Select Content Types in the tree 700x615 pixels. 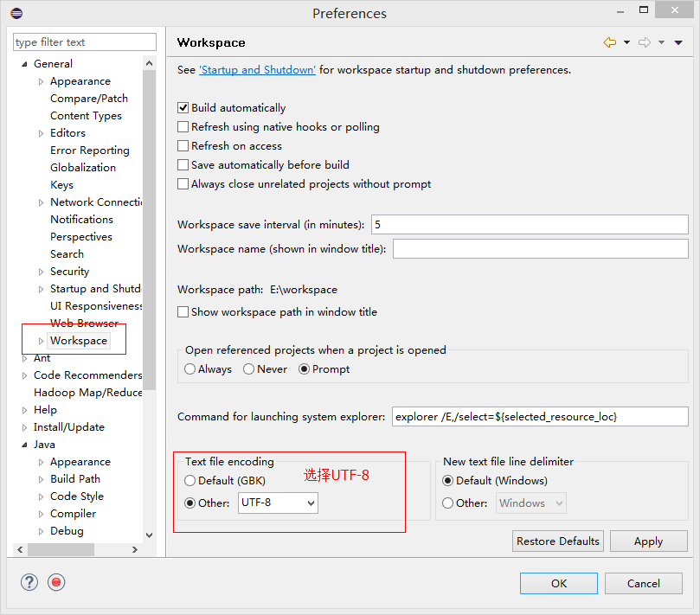pos(86,116)
